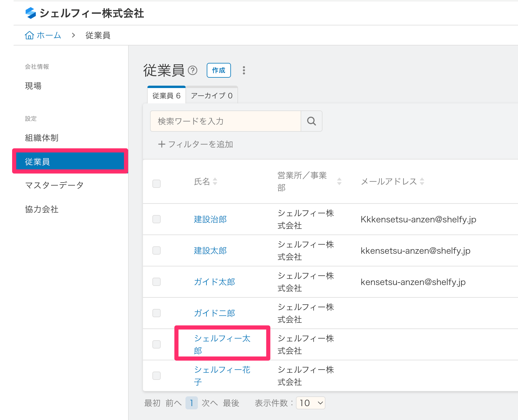Open the 表示件数 dropdown showing 10
The width and height of the screenshot is (518, 420).
310,403
